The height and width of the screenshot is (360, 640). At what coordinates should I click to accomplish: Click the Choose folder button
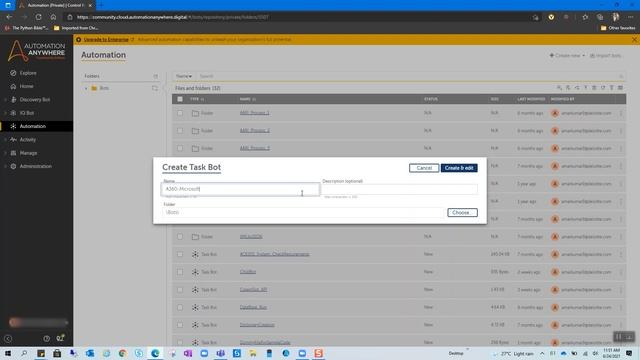(462, 213)
